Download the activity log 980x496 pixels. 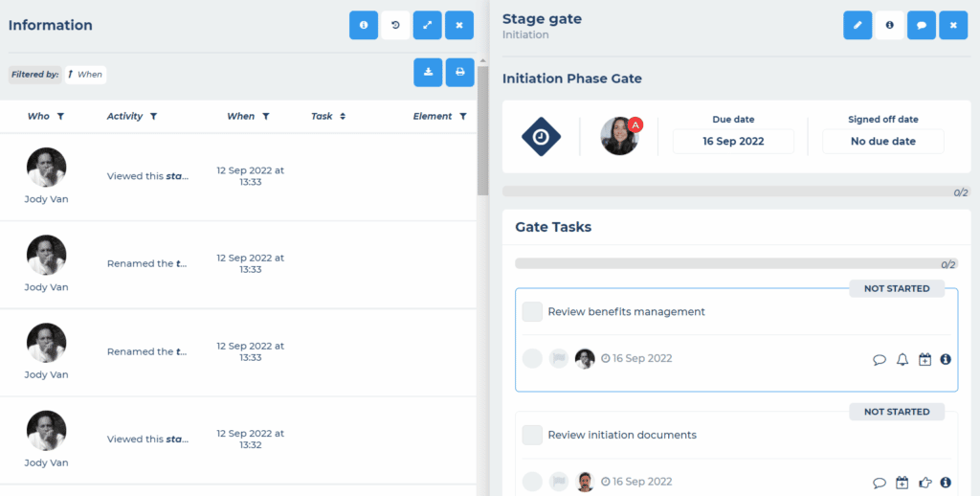[428, 73]
